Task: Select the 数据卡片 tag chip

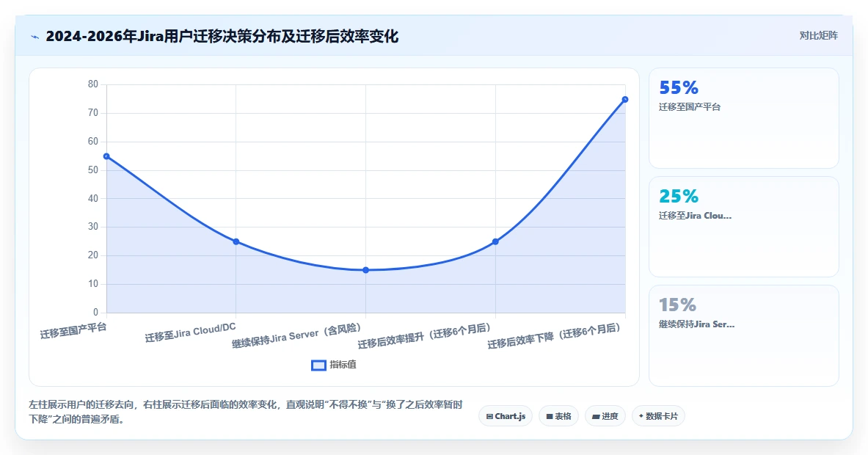Action: tap(658, 416)
